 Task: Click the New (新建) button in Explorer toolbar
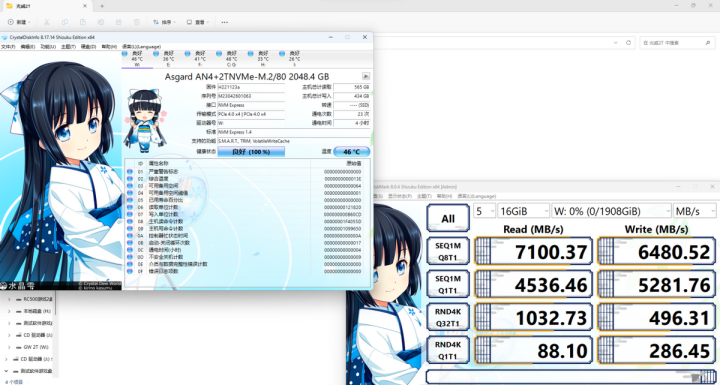19,22
